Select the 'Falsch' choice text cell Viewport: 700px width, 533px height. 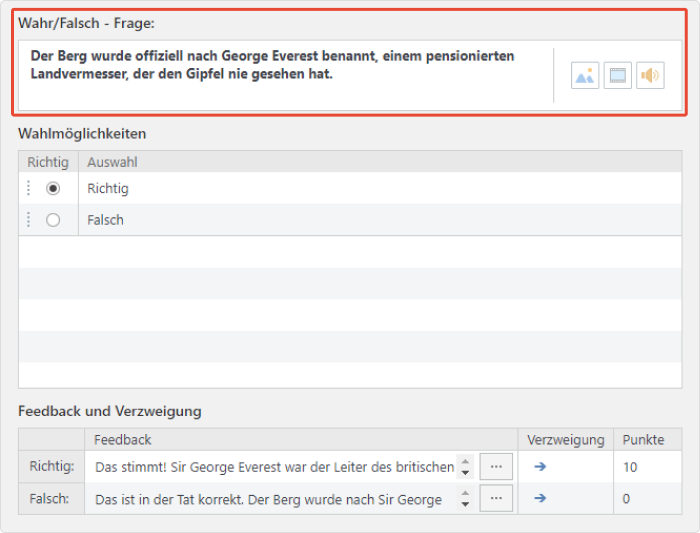click(x=380, y=220)
